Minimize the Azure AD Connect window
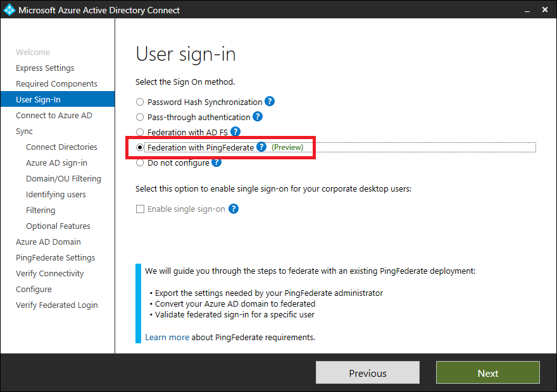 pos(527,10)
